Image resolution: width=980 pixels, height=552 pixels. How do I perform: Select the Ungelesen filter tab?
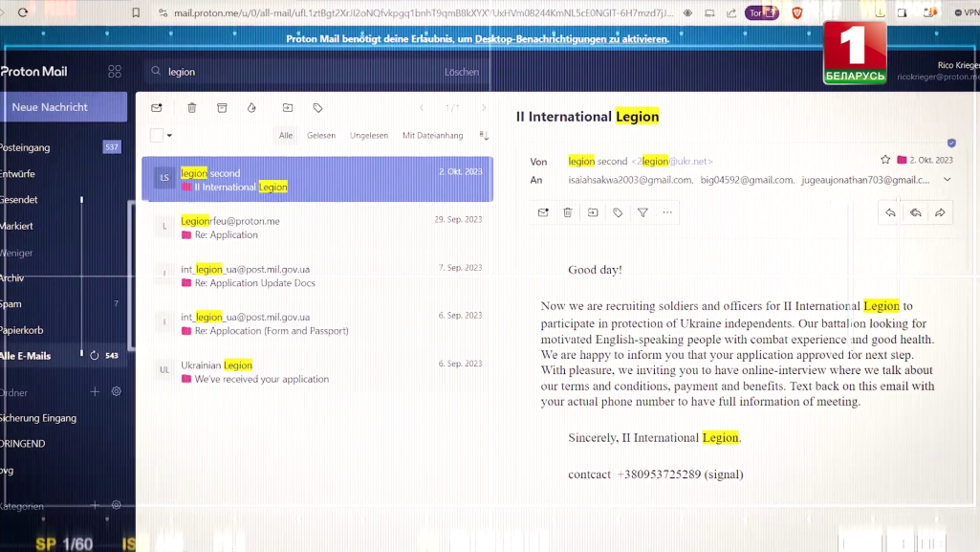click(369, 135)
